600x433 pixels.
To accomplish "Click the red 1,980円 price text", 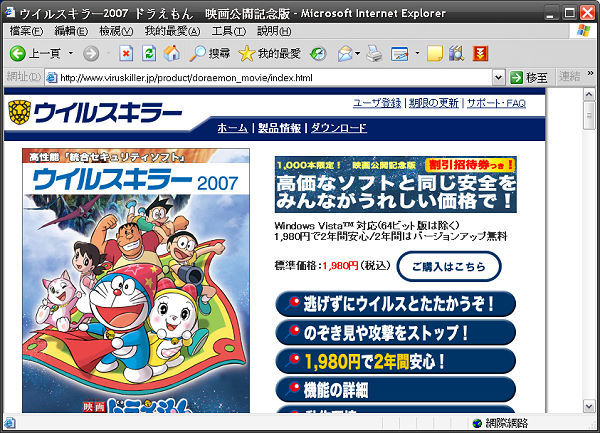I will click(x=340, y=265).
